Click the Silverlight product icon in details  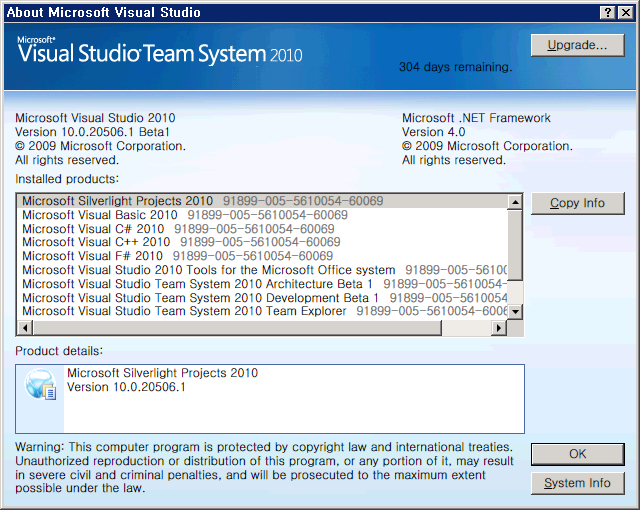click(40, 384)
